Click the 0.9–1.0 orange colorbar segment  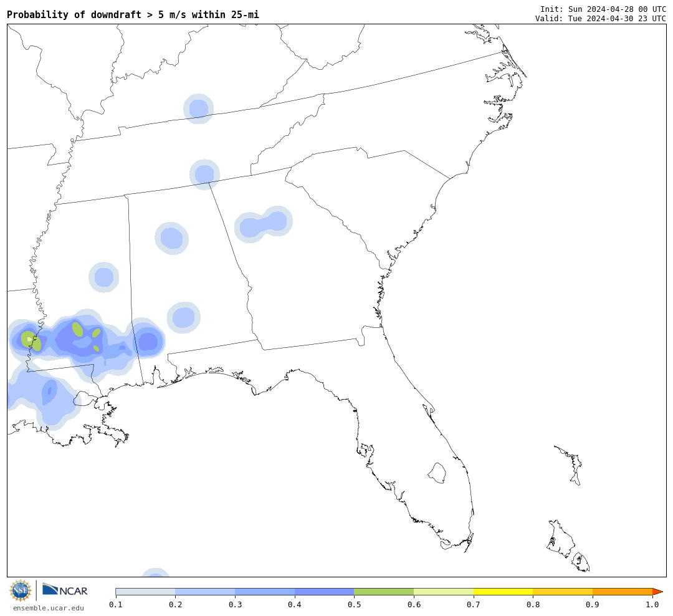click(x=623, y=592)
